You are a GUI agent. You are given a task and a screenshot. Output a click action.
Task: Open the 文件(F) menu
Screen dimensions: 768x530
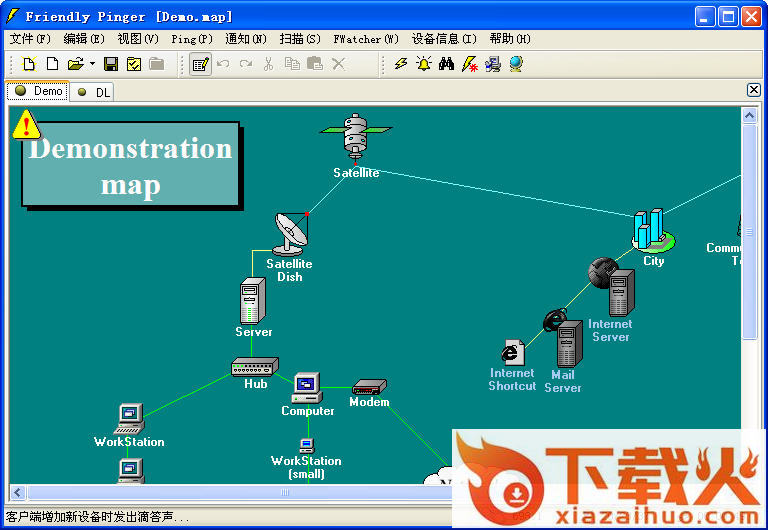point(30,39)
